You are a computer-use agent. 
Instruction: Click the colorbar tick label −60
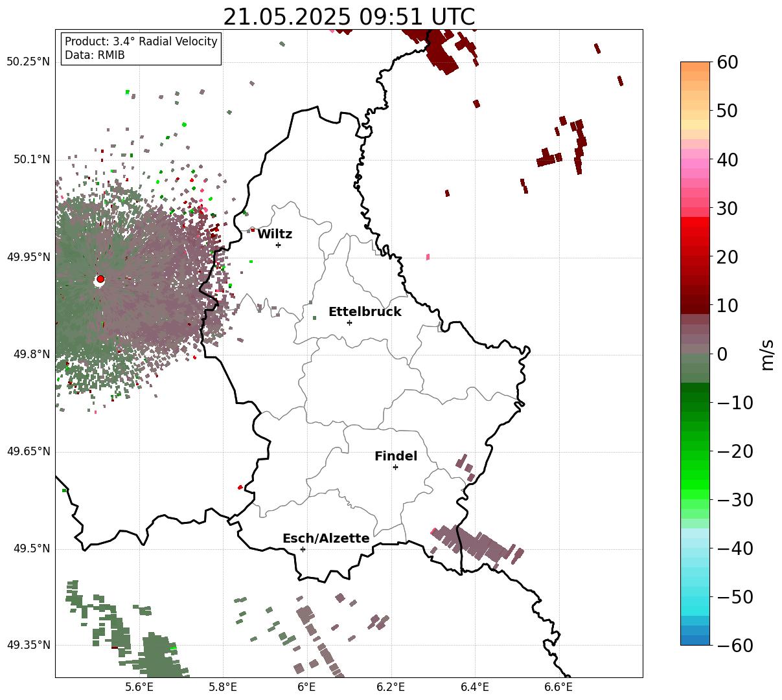(735, 645)
